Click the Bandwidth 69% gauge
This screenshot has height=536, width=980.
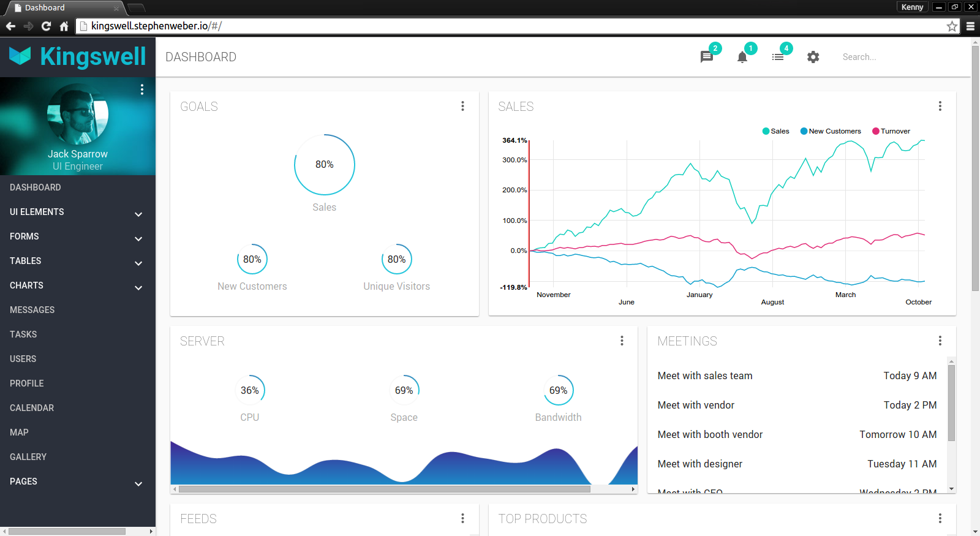tap(559, 390)
